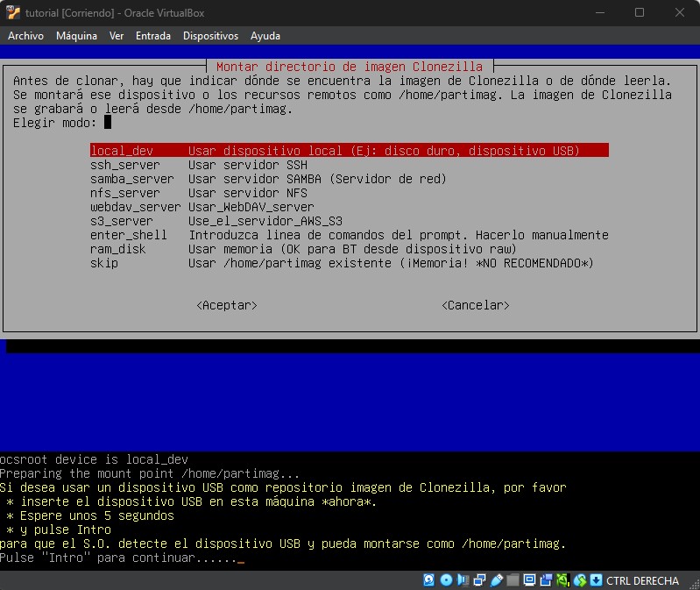
Task: Click the recording status icon
Action: coord(546,580)
